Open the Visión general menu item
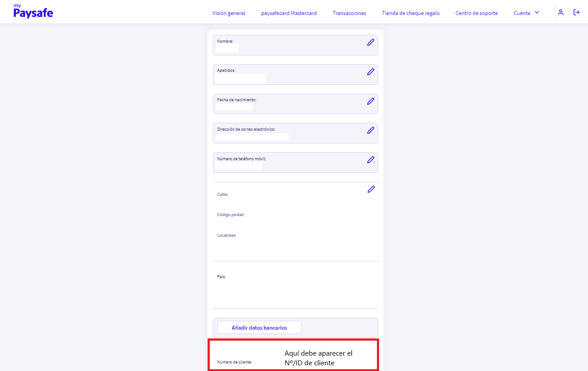This screenshot has height=371, width=588. 229,13
